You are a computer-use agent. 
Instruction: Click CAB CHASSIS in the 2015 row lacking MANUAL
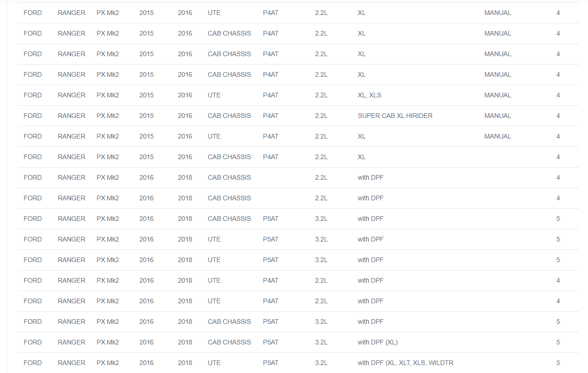pos(229,157)
